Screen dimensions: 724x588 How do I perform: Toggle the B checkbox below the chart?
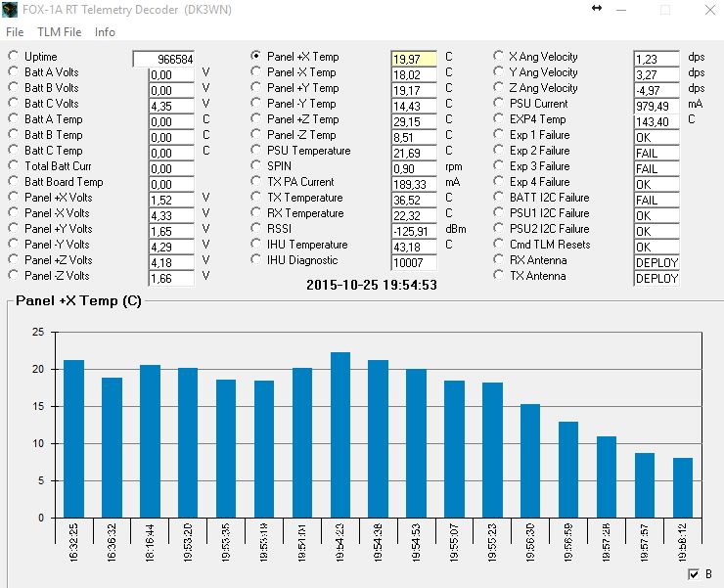(694, 574)
